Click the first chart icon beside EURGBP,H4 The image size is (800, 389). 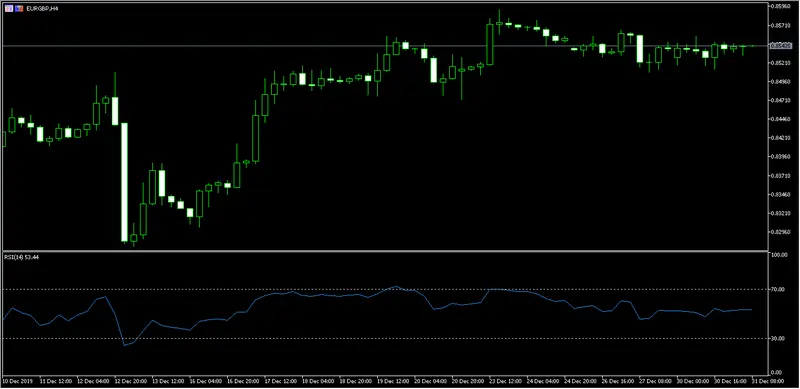(9, 9)
